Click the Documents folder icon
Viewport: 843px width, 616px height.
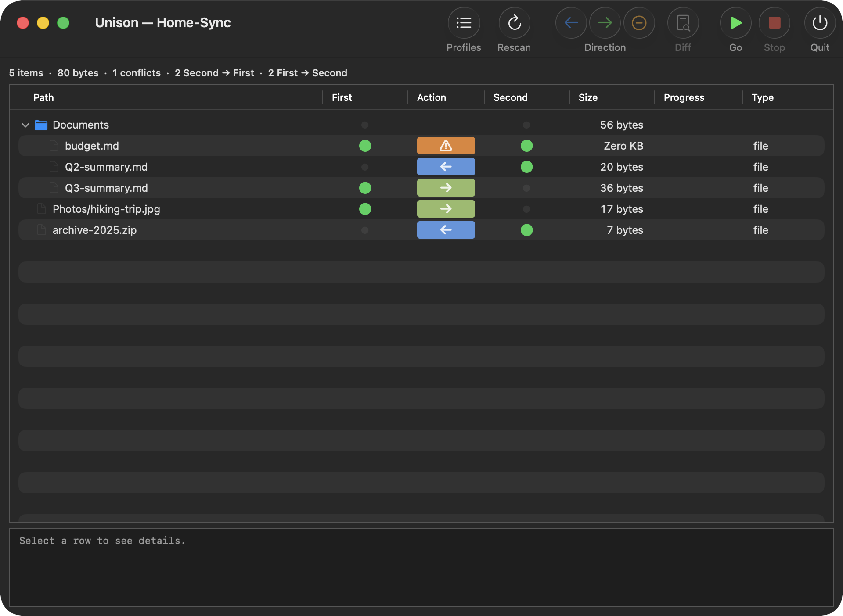(41, 125)
